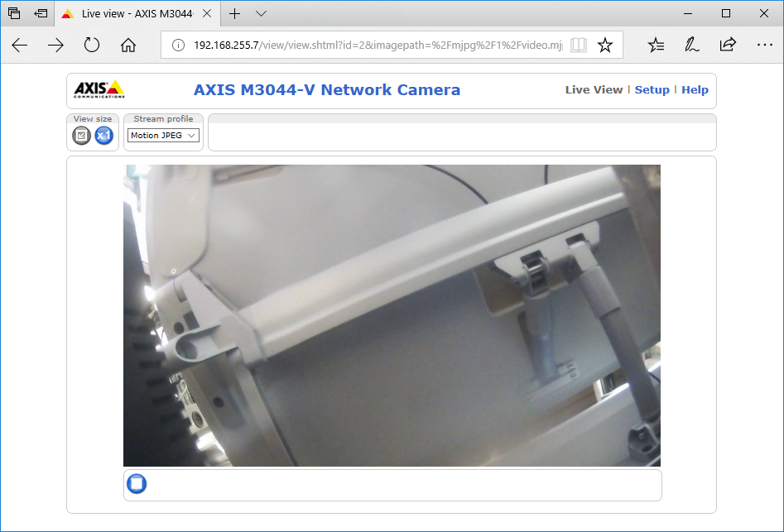784x532 pixels.
Task: Click the AXIS Communications logo
Action: (x=99, y=89)
